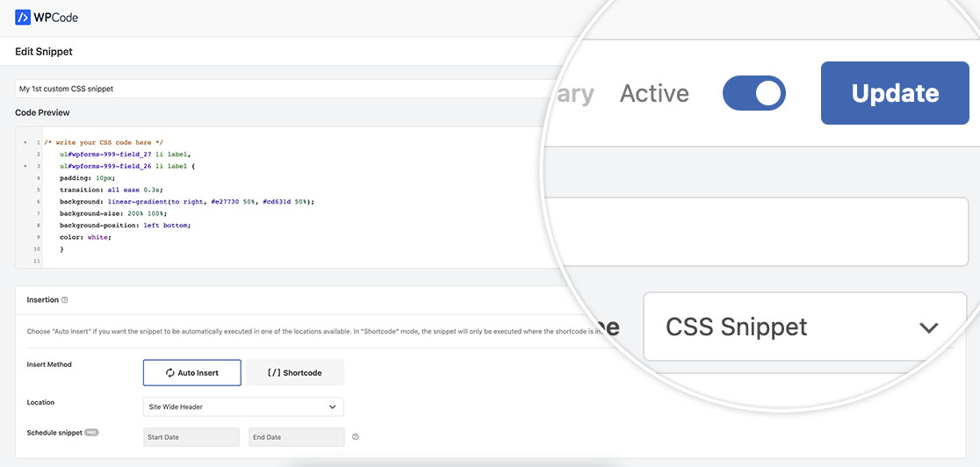This screenshot has width=980, height=467.
Task: Select the Shortcode insert method
Action: point(295,372)
